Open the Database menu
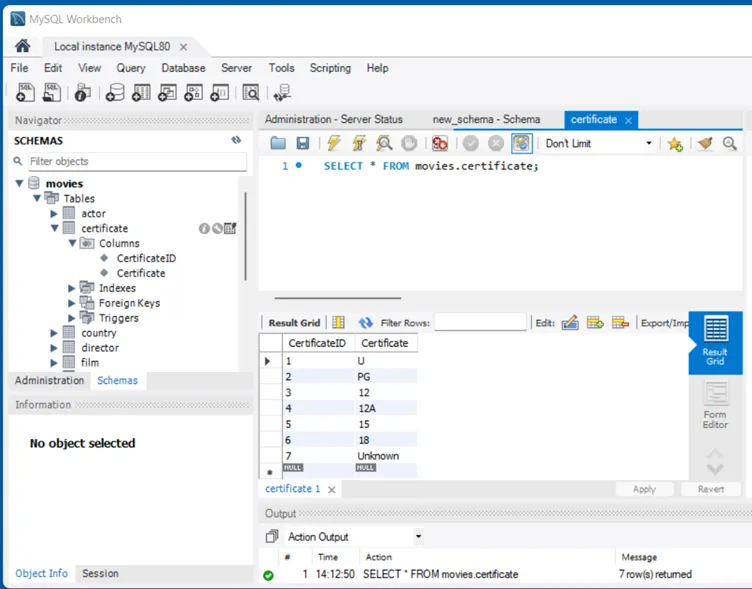 click(183, 68)
